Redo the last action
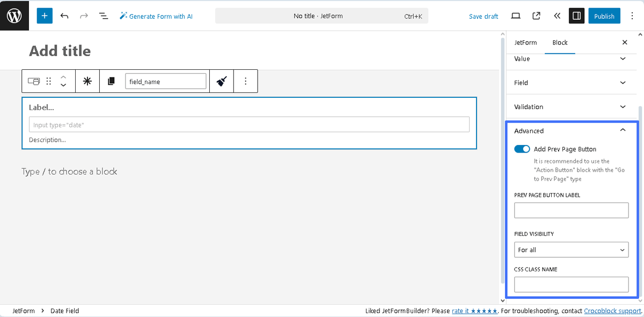The height and width of the screenshot is (317, 644). point(84,16)
